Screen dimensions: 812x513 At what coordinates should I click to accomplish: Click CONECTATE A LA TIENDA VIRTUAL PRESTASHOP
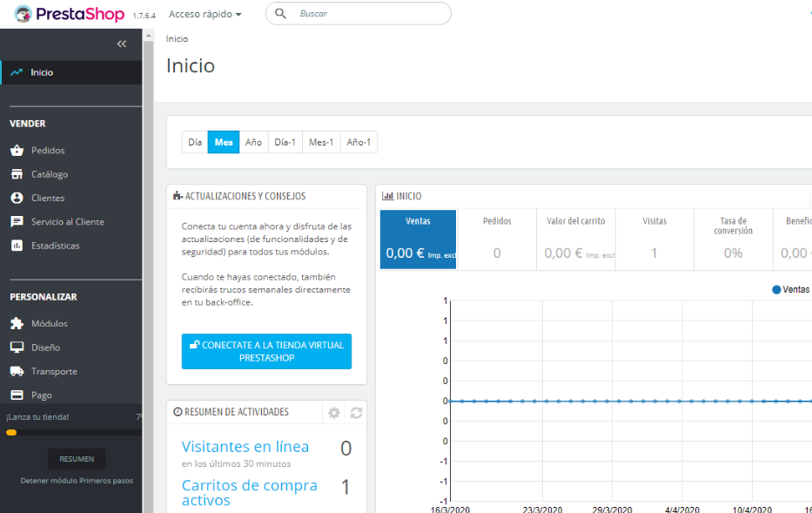coord(266,351)
